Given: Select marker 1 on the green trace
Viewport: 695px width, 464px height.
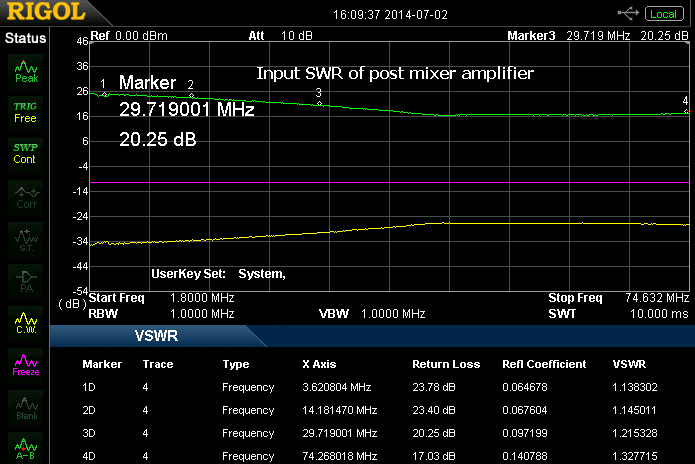Looking at the screenshot, I should tap(104, 93).
